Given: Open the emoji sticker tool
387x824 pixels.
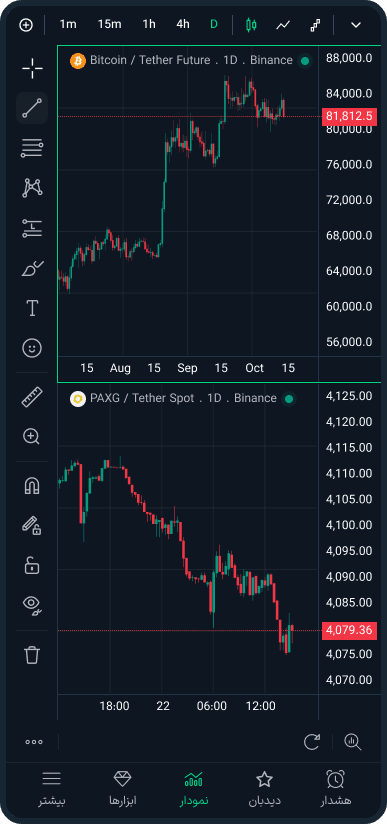Looking at the screenshot, I should [32, 348].
